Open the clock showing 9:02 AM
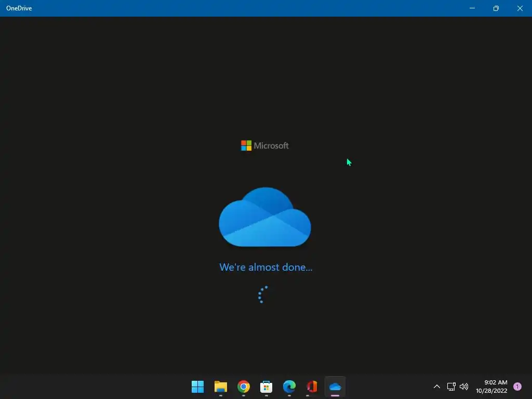 491,387
